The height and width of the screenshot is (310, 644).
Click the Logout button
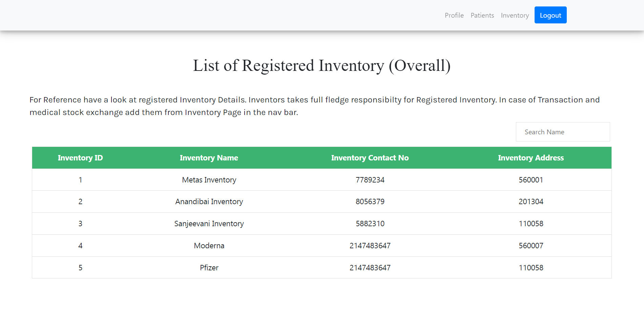[550, 15]
